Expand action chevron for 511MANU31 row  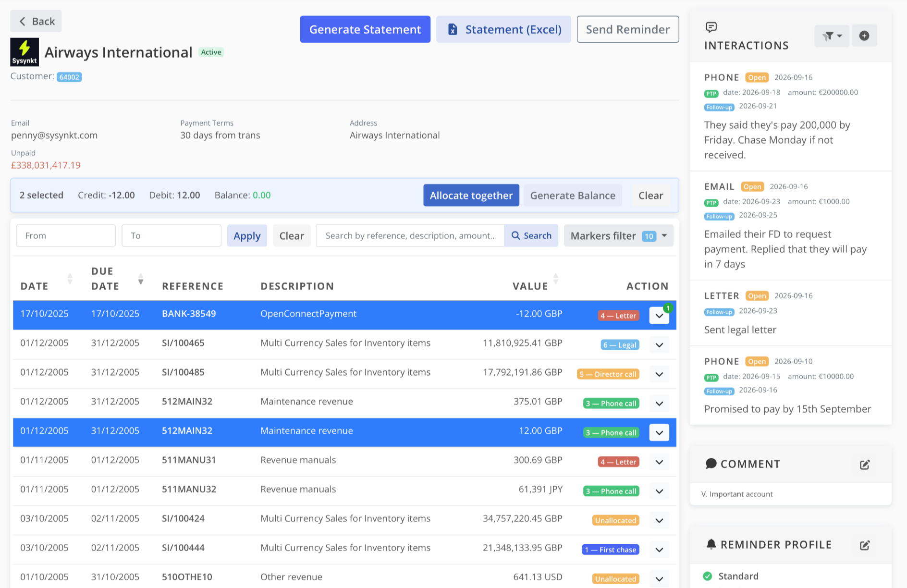[659, 462]
